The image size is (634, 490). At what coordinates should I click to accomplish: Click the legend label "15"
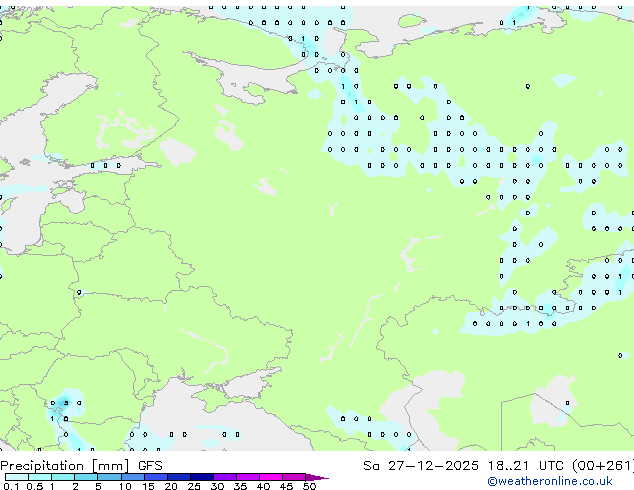pyautogui.click(x=148, y=486)
